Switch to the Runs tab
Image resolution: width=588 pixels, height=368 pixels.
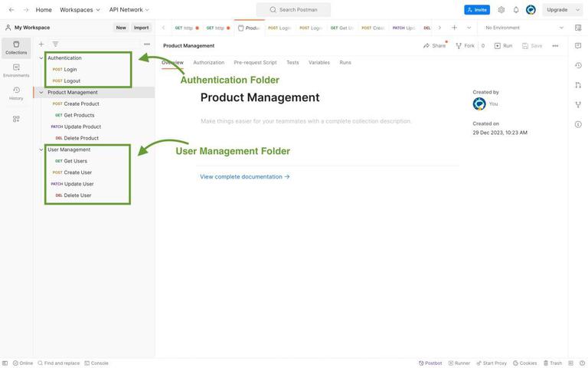pos(345,62)
